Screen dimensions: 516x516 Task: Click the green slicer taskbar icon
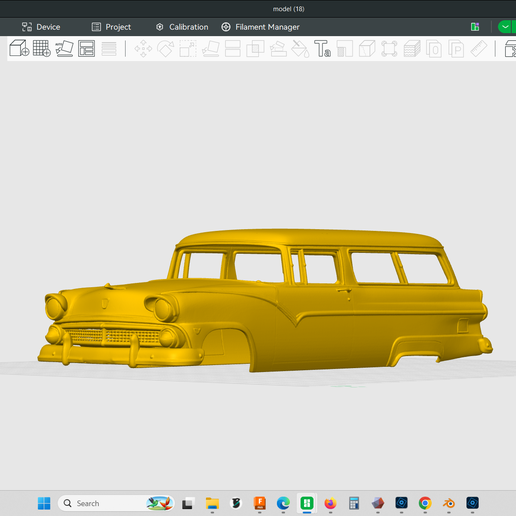pyautogui.click(x=307, y=503)
